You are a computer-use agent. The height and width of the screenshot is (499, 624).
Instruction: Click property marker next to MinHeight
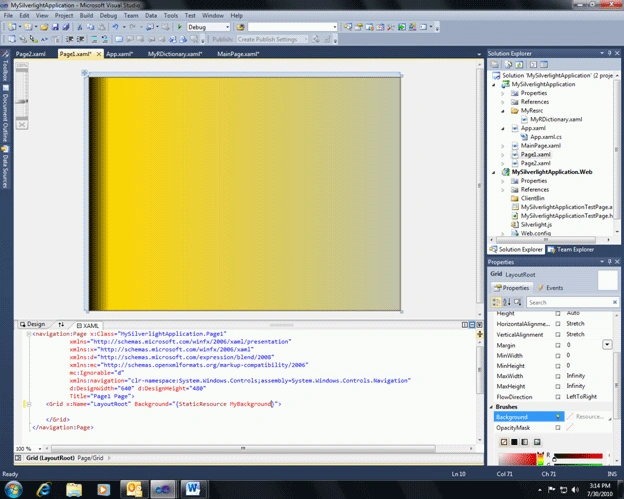(558, 366)
